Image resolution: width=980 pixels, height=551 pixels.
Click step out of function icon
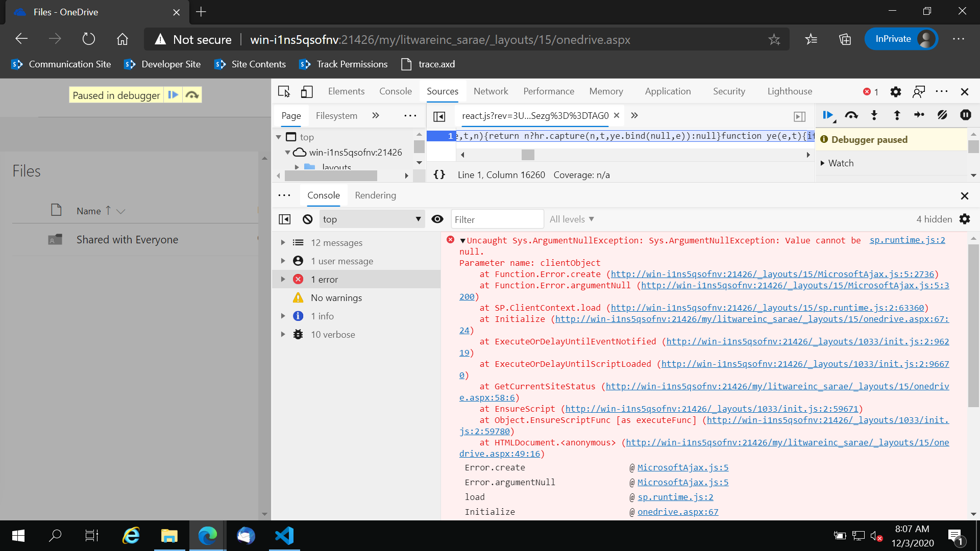(897, 115)
